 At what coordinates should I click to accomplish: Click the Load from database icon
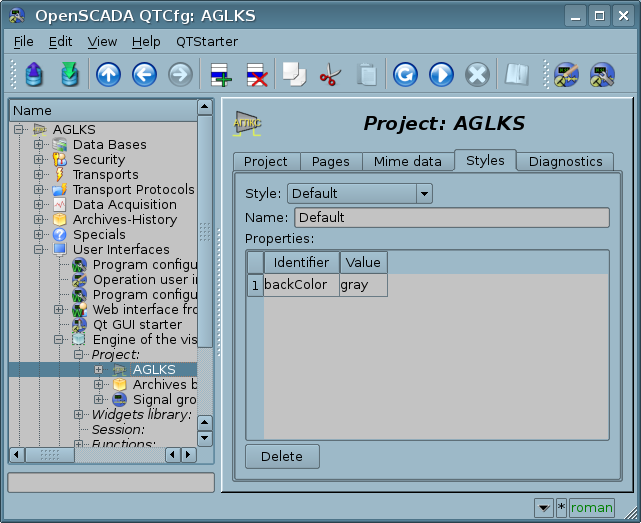[34, 74]
